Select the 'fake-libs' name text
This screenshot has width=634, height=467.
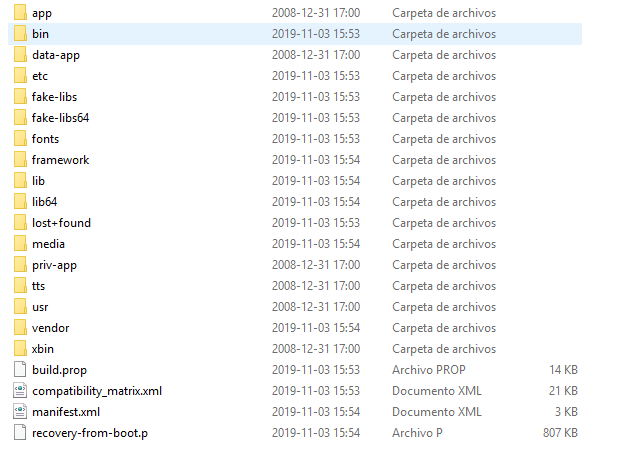[55, 97]
